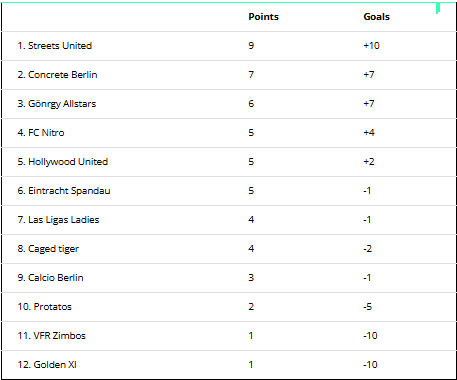Open the VFR Zimbos team entry

[x=52, y=336]
